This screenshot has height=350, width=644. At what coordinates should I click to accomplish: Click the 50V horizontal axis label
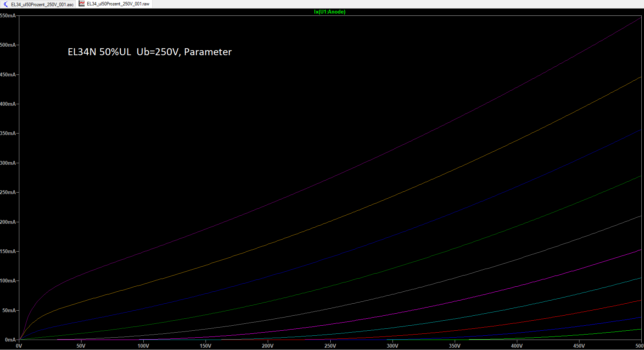[x=81, y=346]
